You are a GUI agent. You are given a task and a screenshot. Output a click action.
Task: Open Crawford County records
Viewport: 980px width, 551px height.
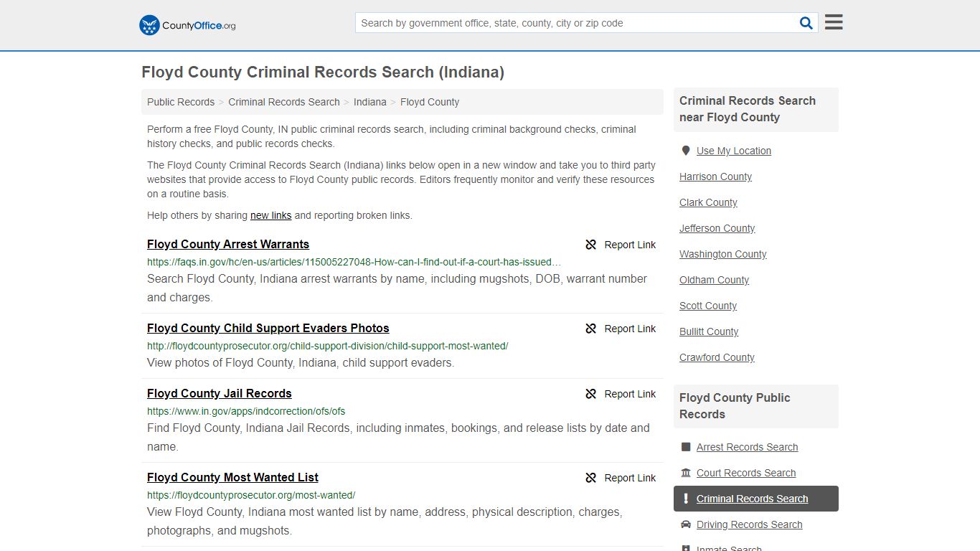click(717, 357)
